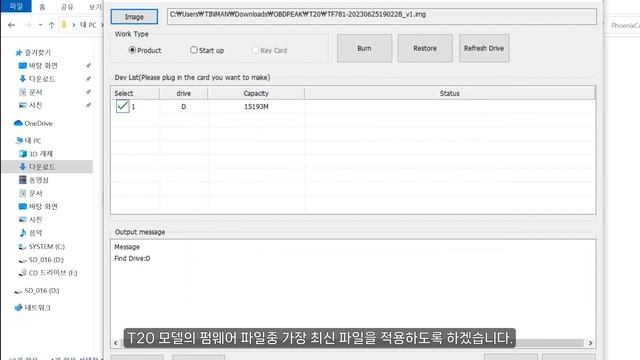Open the 네트워크 network icon

[18, 308]
